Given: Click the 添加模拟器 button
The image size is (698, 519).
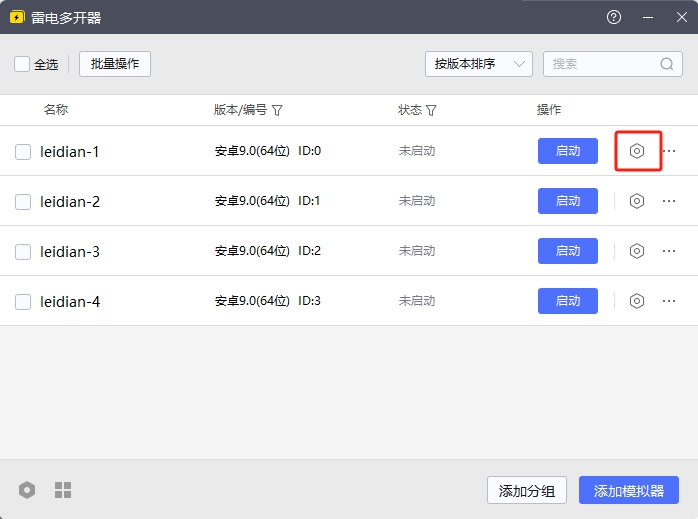Looking at the screenshot, I should pos(629,490).
